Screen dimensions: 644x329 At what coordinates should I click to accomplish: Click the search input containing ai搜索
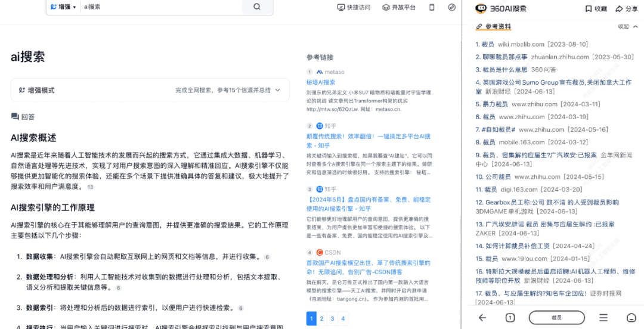pos(162,7)
